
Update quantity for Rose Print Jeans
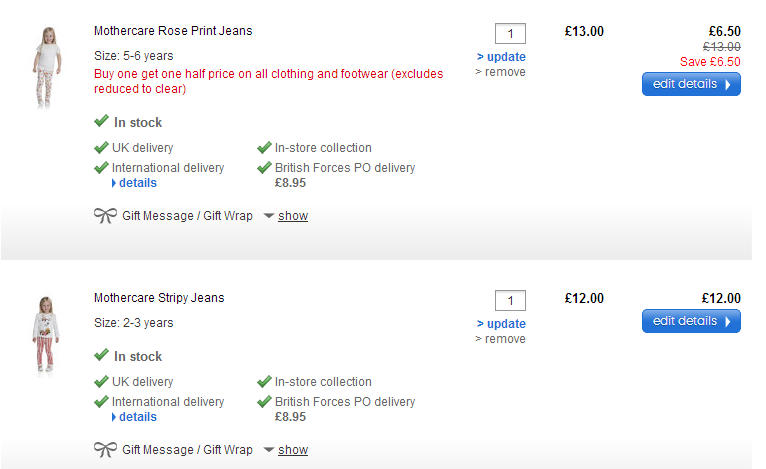pyautogui.click(x=501, y=57)
